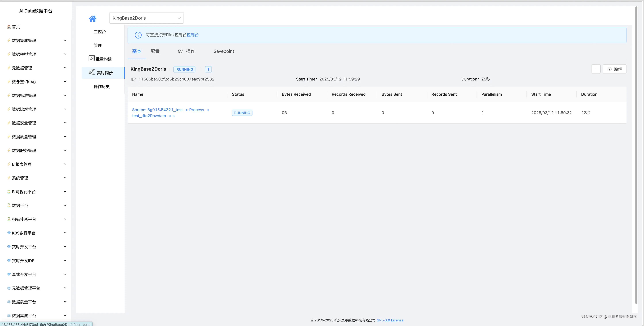Click the info icon in Flink banner

click(x=138, y=35)
